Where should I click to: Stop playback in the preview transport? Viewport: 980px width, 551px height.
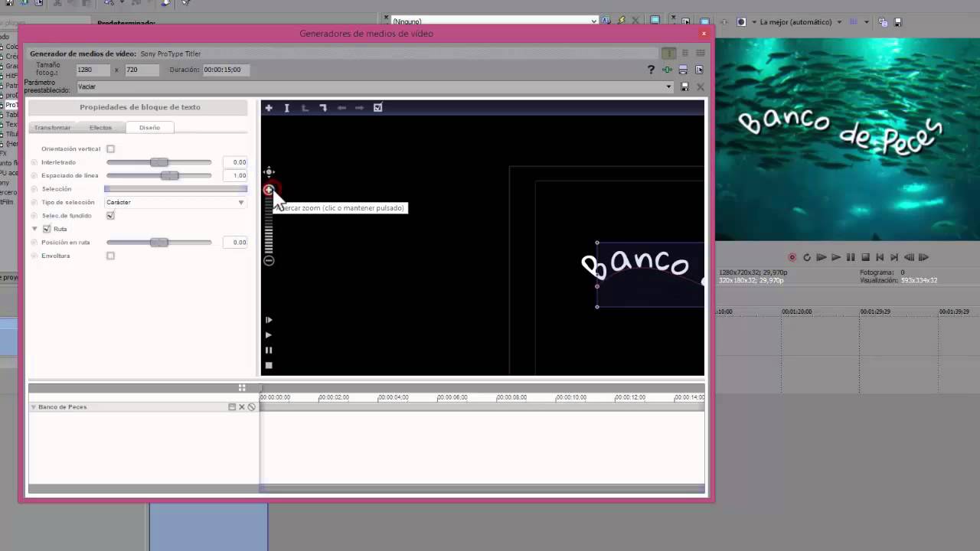coord(865,258)
